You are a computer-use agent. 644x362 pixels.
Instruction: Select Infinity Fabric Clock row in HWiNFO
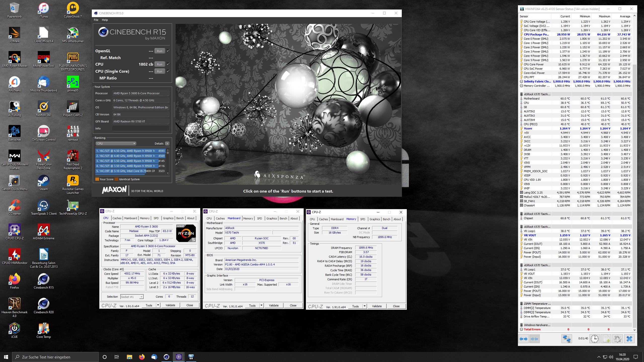(x=576, y=81)
